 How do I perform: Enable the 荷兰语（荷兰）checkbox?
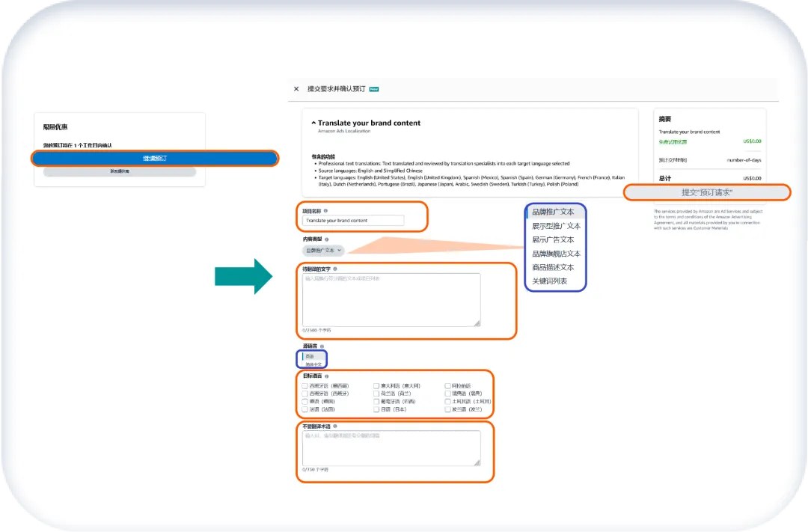376,394
